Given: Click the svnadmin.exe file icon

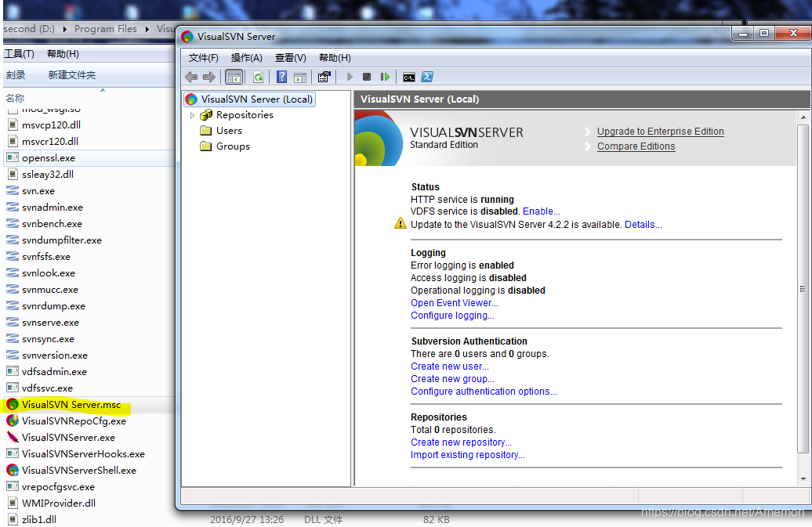Looking at the screenshot, I should [x=13, y=208].
